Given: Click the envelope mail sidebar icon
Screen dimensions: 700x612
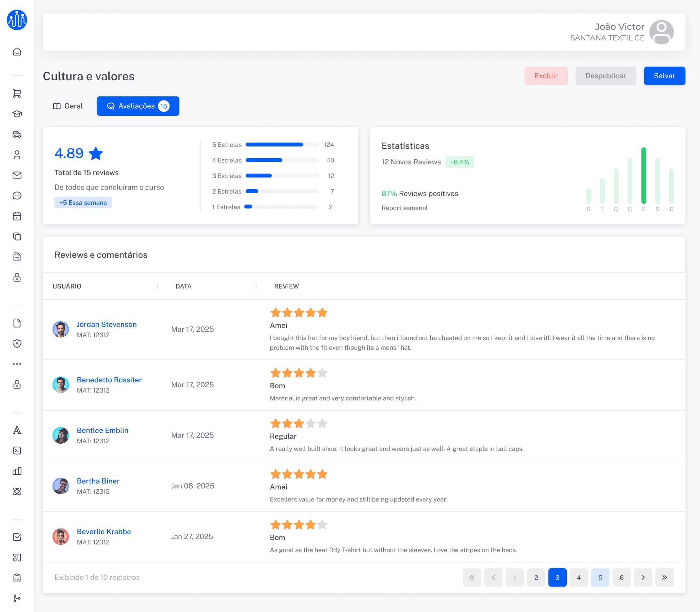Looking at the screenshot, I should click(x=17, y=175).
